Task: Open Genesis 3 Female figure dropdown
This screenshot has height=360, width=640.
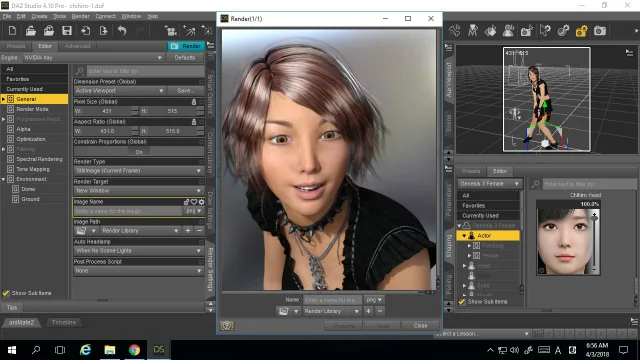Action: point(489,184)
